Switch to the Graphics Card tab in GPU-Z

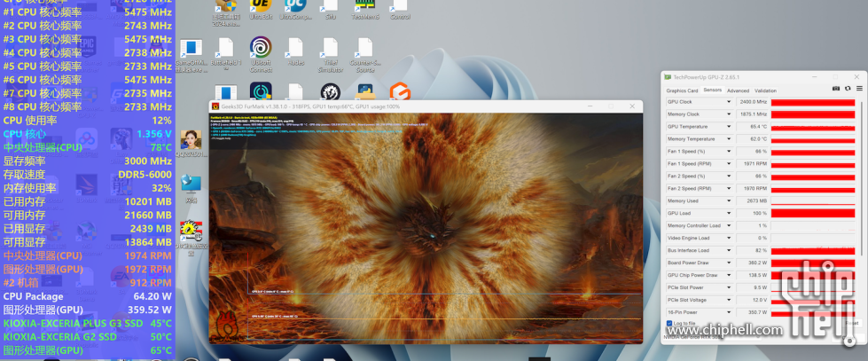point(682,90)
